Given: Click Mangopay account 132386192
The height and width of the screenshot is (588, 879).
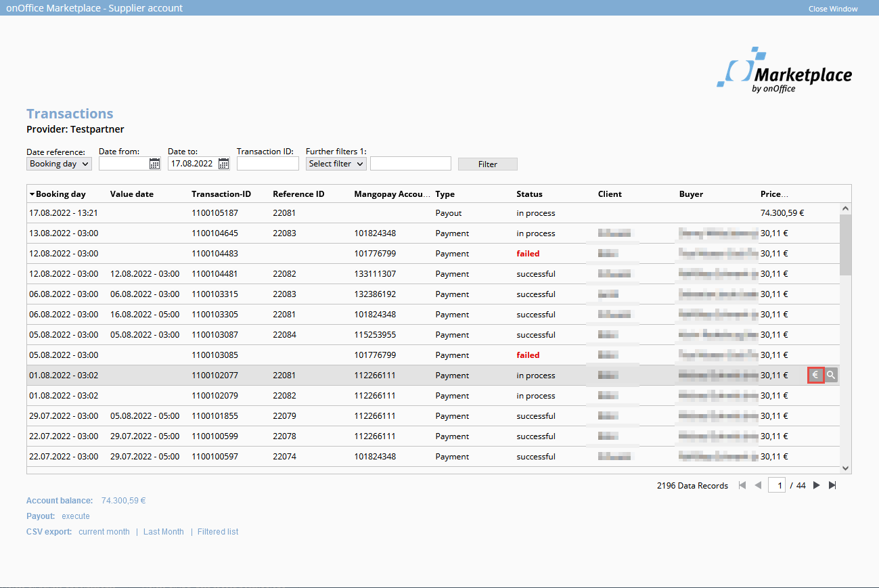Looking at the screenshot, I should 375,294.
